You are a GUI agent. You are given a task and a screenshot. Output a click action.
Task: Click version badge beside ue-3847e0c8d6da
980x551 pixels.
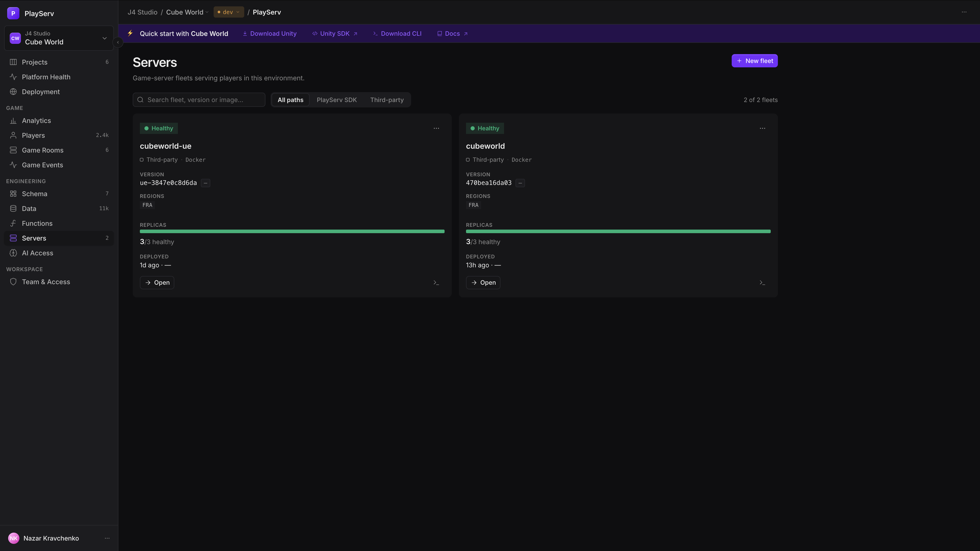[205, 183]
